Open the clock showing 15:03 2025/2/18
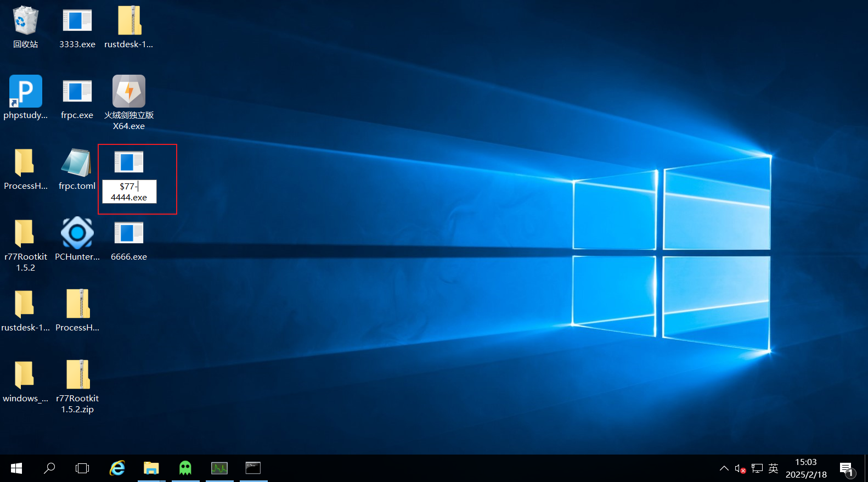The width and height of the screenshot is (868, 482). tap(806, 468)
